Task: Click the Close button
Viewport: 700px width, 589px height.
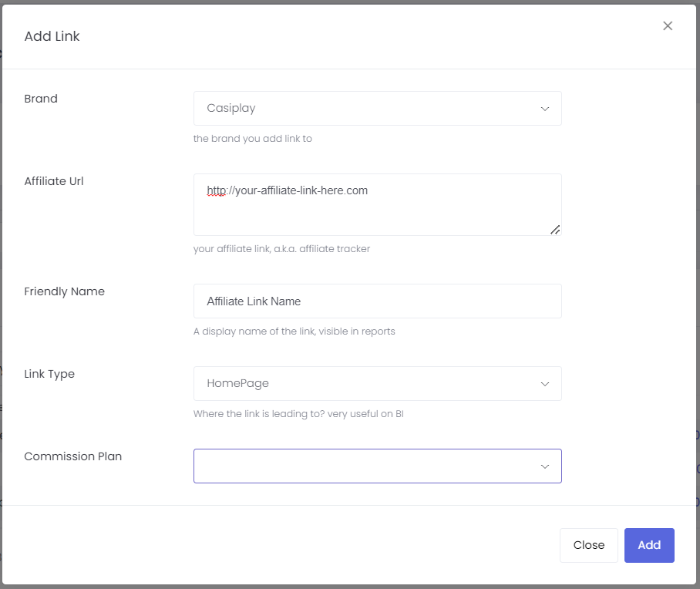Action: (588, 545)
